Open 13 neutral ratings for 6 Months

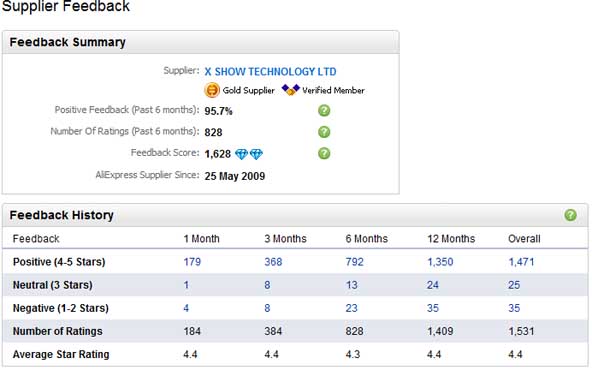click(352, 285)
